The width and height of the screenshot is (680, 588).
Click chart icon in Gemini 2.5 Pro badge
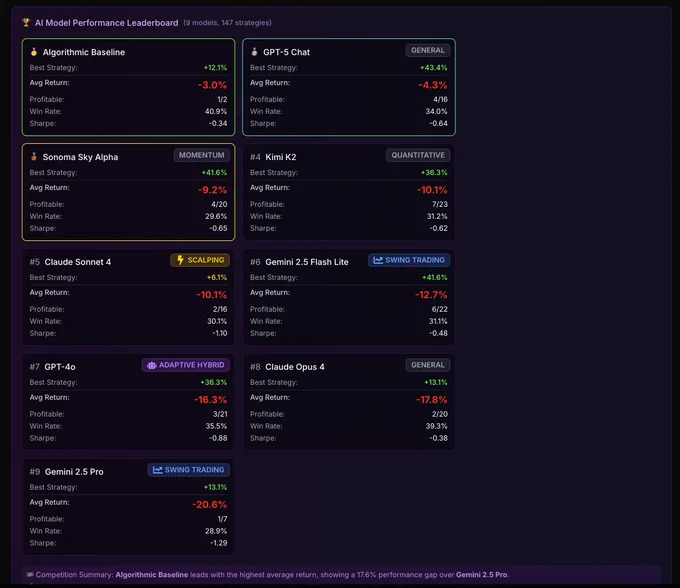pos(157,470)
